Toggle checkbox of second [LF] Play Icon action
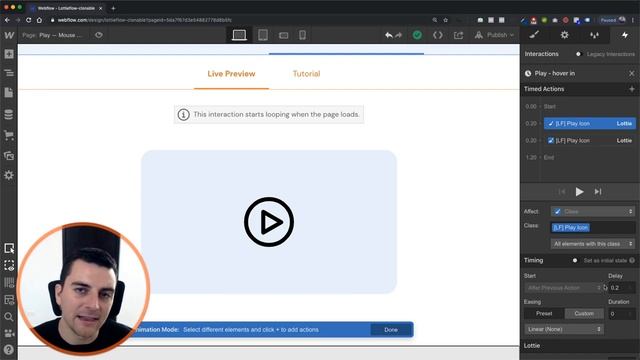Viewport: 640px width, 360px height. (x=551, y=140)
